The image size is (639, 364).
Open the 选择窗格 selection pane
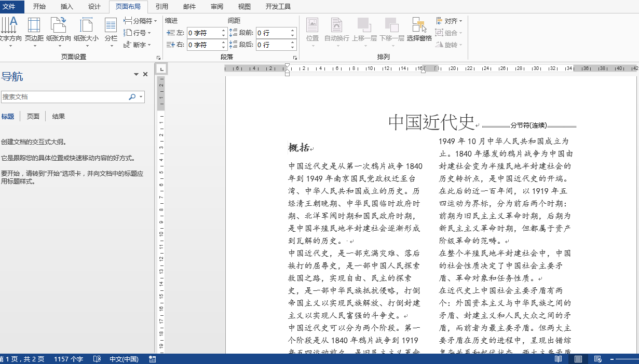click(x=419, y=31)
